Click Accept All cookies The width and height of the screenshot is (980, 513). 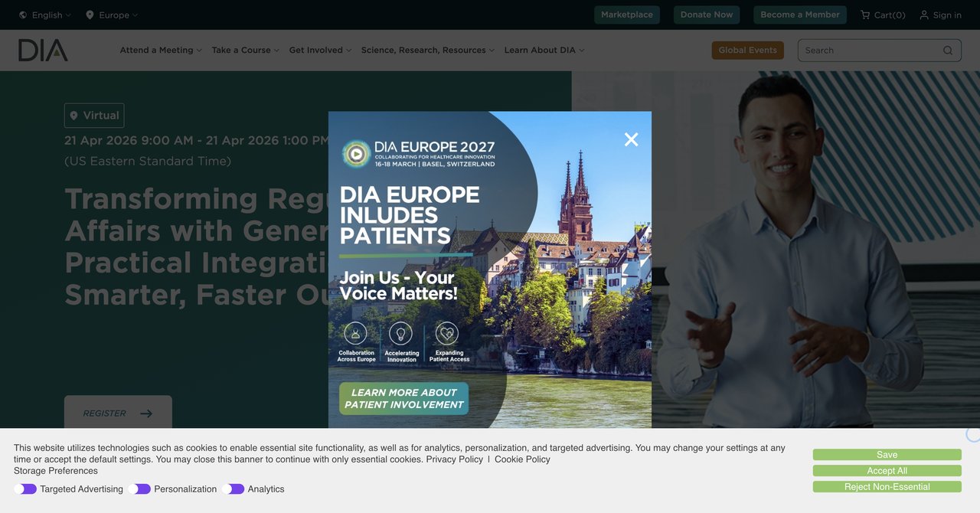[x=887, y=471]
